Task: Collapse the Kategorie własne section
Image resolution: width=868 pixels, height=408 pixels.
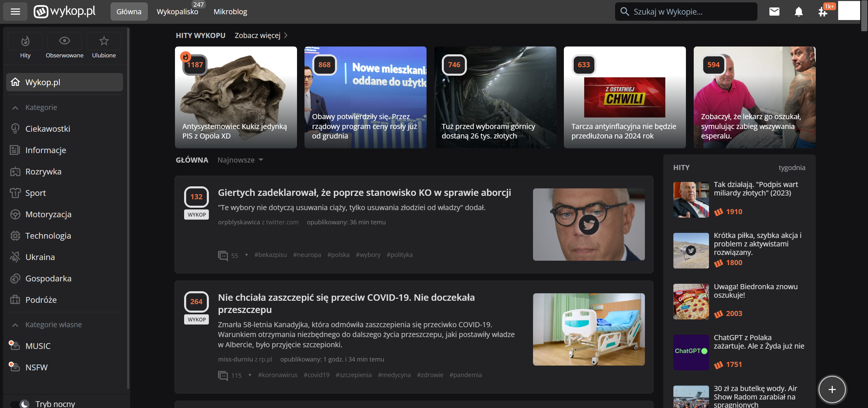Action: [15, 325]
